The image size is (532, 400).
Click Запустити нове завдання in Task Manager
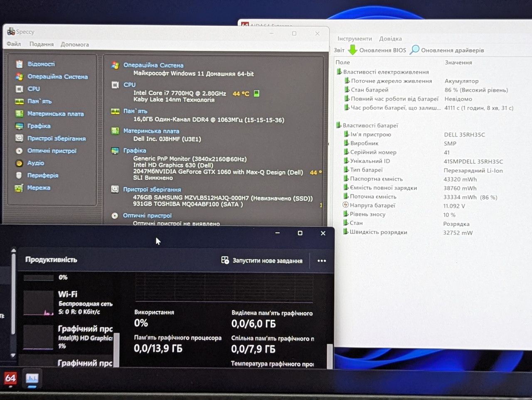pos(262,260)
